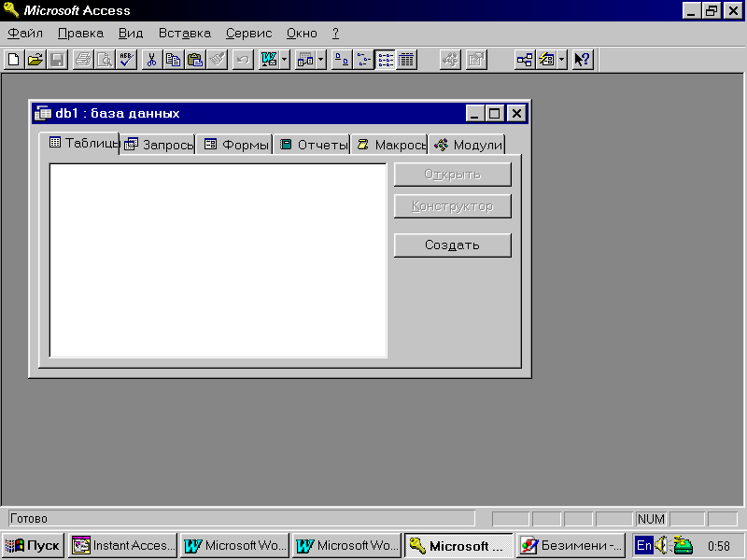Viewport: 747px width, 560px height.
Task: Expand the New Object dropdown arrow
Action: (x=562, y=60)
